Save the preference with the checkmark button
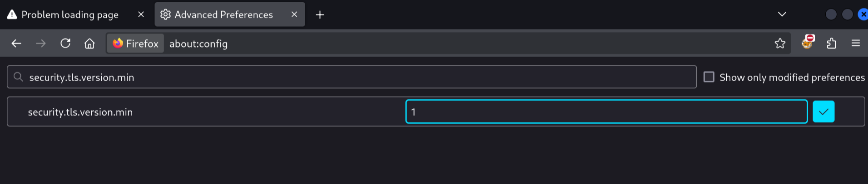The height and width of the screenshot is (184, 868). click(x=823, y=111)
